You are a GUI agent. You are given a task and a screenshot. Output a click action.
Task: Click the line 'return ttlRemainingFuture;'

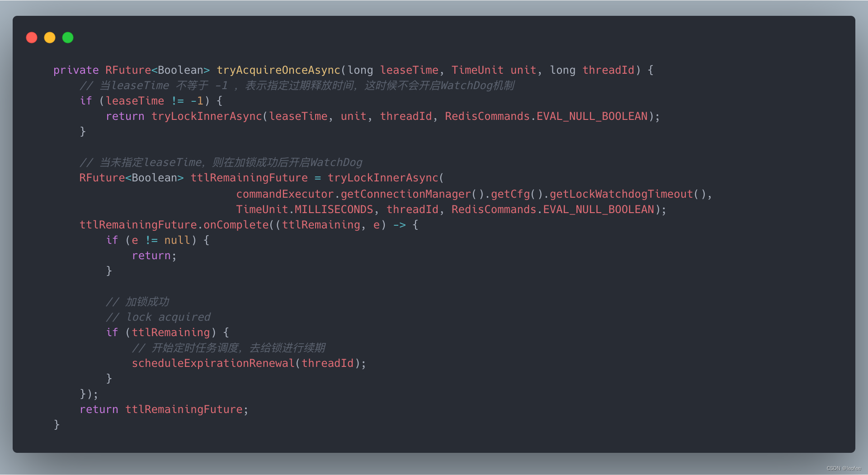[x=164, y=409]
